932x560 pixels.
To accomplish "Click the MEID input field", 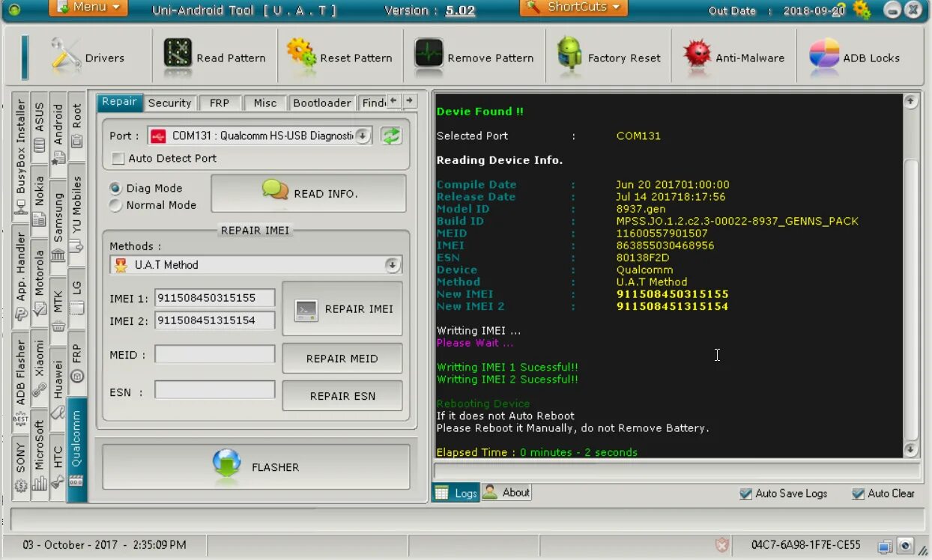I will click(x=215, y=354).
